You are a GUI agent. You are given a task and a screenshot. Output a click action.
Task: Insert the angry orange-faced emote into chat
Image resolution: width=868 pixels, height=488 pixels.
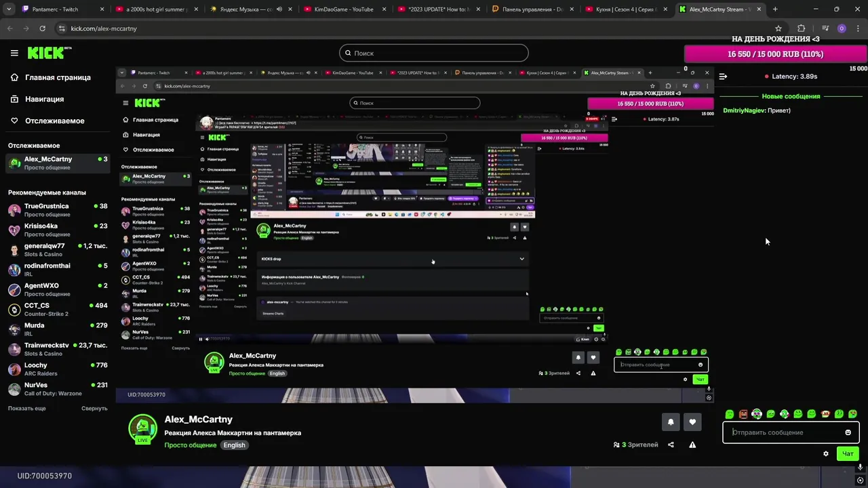pyautogui.click(x=743, y=414)
